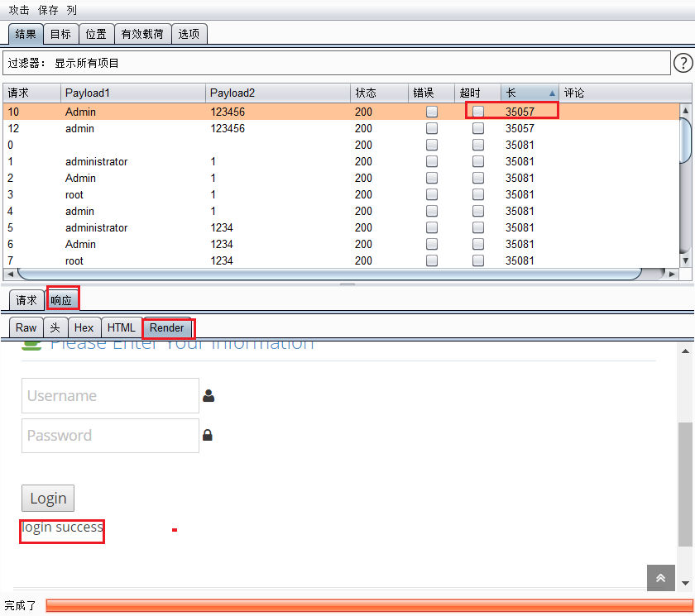
Task: Click results table left scroll arrow
Action: 10,274
